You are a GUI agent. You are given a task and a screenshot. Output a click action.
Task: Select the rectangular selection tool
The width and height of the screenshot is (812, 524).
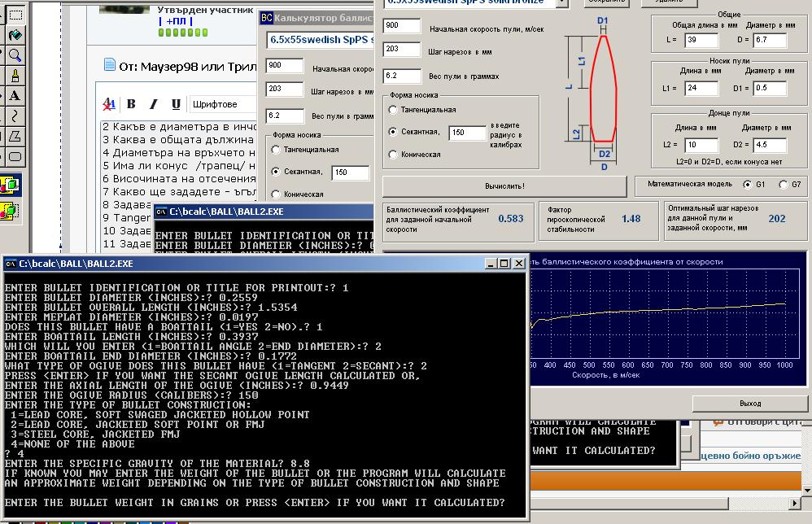(14, 15)
